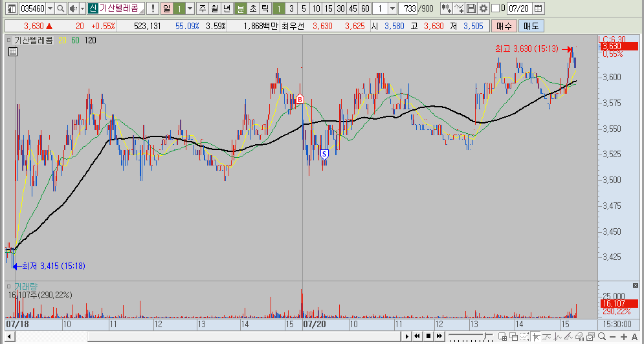This screenshot has height=344, width=644.
Task: Select the 3 minute interval button
Action: pos(291,8)
